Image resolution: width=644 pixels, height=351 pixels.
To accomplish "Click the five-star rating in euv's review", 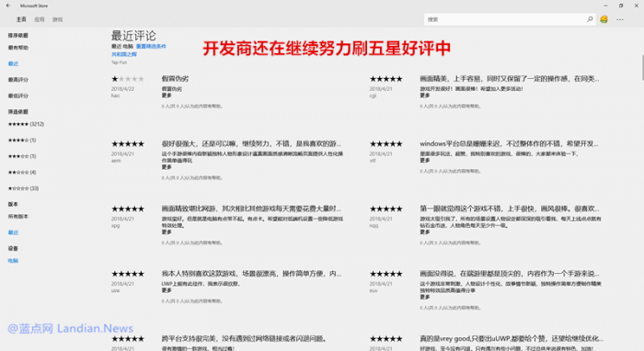I will tap(386, 274).
